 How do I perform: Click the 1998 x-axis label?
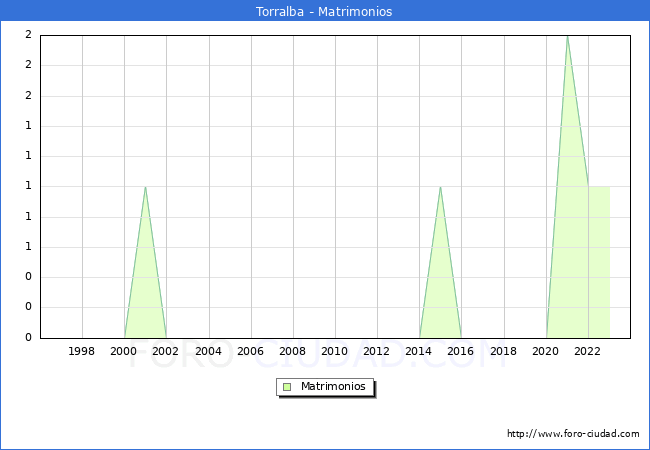pyautogui.click(x=82, y=351)
